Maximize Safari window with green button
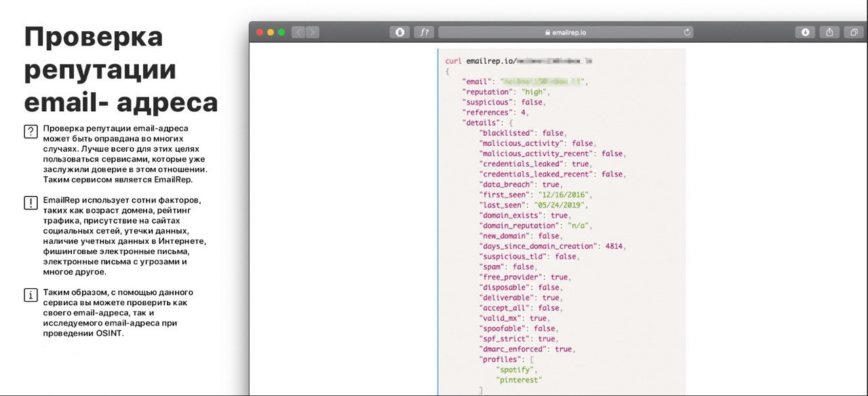The image size is (868, 396). coord(281,32)
